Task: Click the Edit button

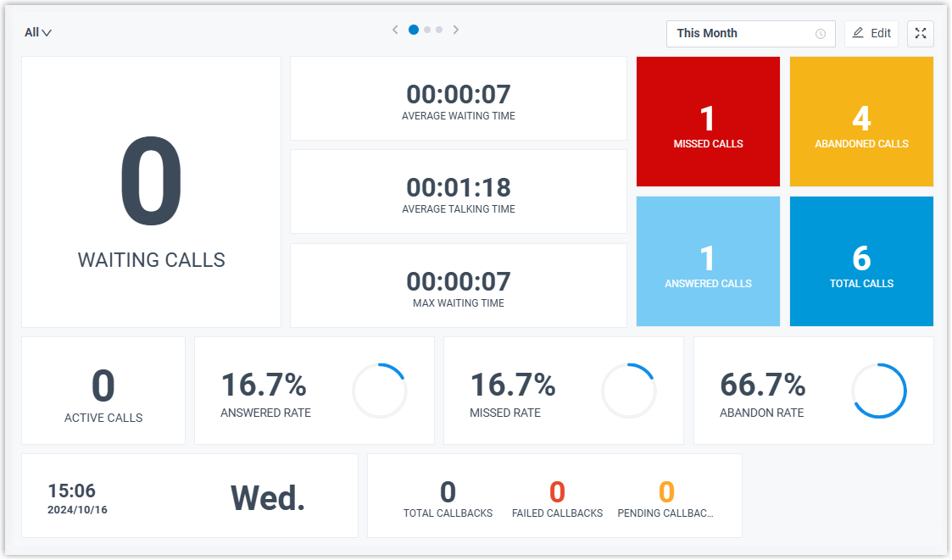Action: pyautogui.click(x=871, y=33)
